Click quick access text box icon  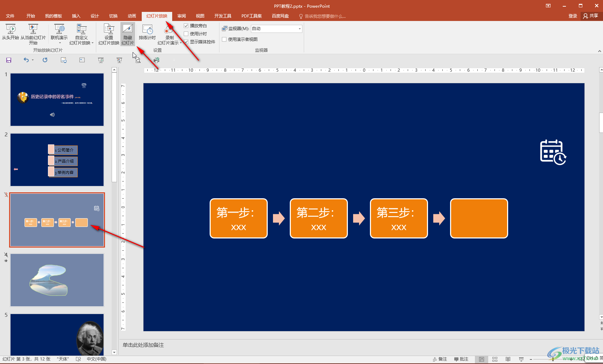click(x=82, y=60)
